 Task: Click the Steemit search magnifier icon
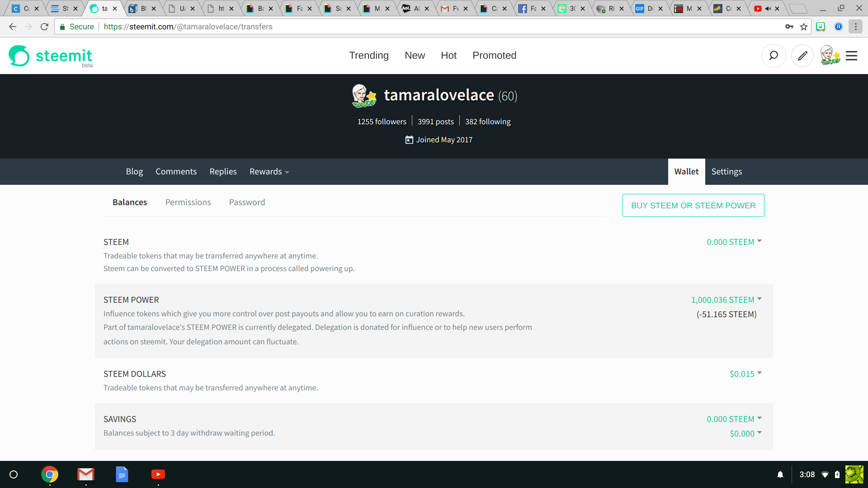pos(774,56)
